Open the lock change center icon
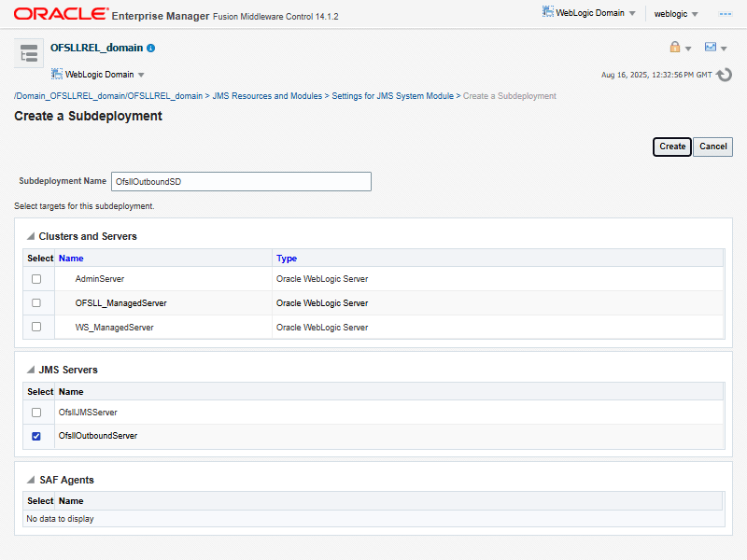The height and width of the screenshot is (560, 747). click(674, 47)
